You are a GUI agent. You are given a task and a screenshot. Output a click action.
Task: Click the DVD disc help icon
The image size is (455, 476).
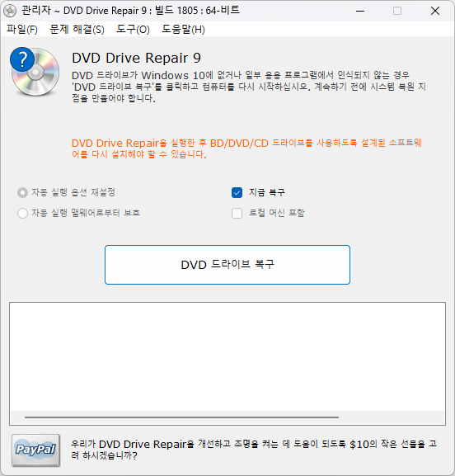click(35, 72)
